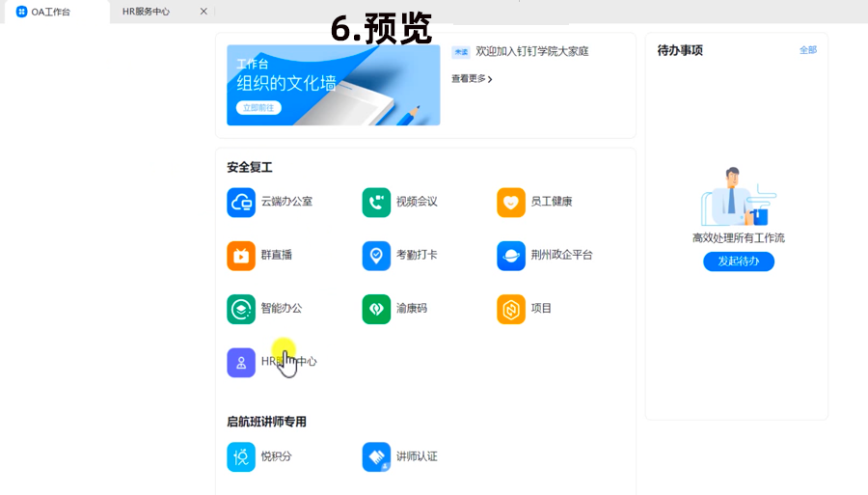This screenshot has height=495, width=868.
Task: Open the 全部 link in 待办事项
Action: [x=807, y=50]
